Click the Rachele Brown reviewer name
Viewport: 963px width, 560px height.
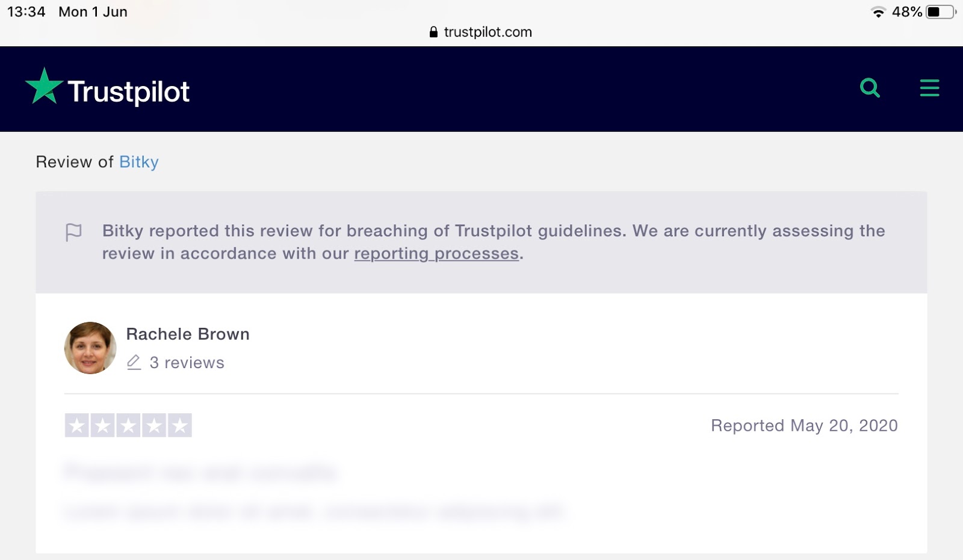188,334
